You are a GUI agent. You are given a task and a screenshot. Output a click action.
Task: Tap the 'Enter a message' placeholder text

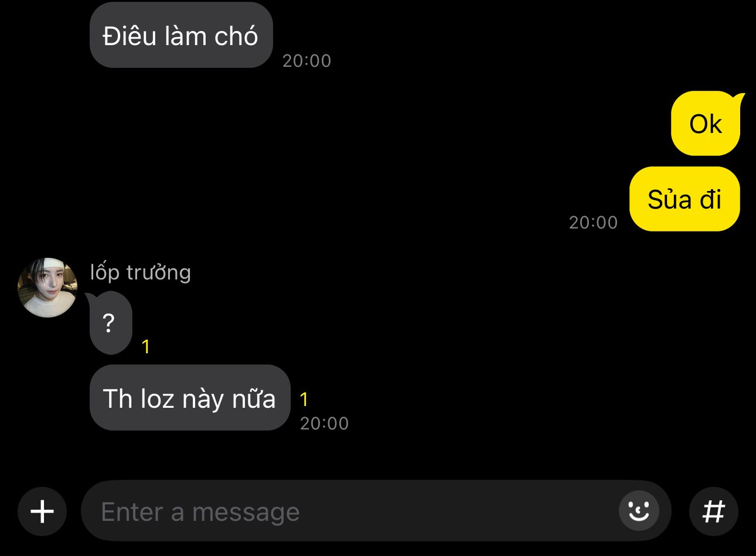[x=200, y=512]
